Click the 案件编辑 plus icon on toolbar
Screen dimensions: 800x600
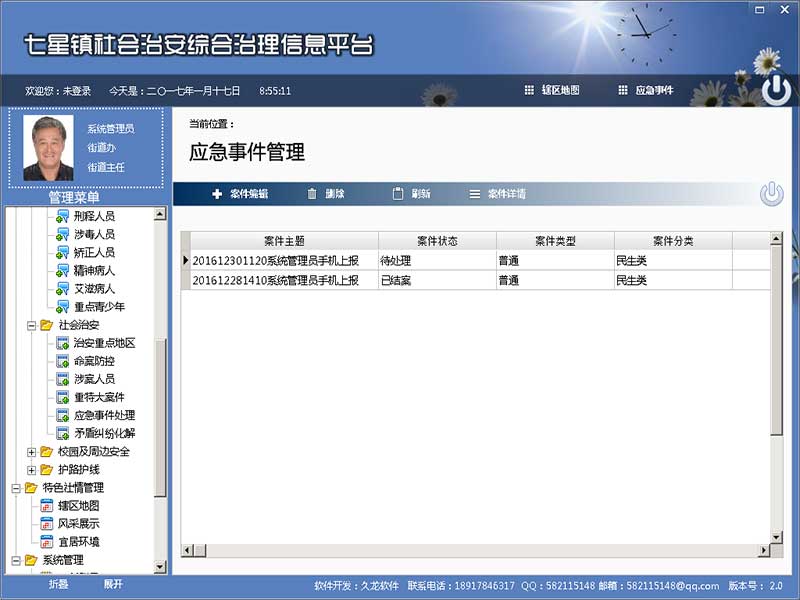click(x=218, y=193)
